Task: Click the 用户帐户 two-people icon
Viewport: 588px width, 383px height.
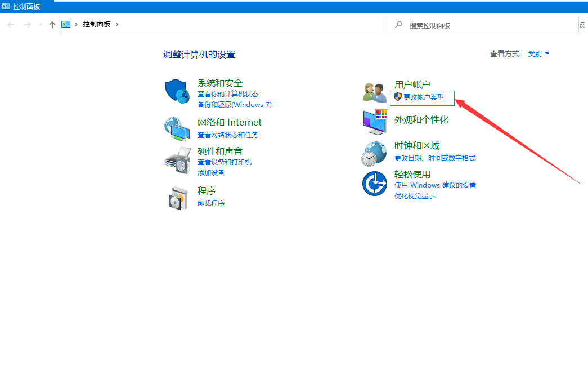Action: [374, 90]
